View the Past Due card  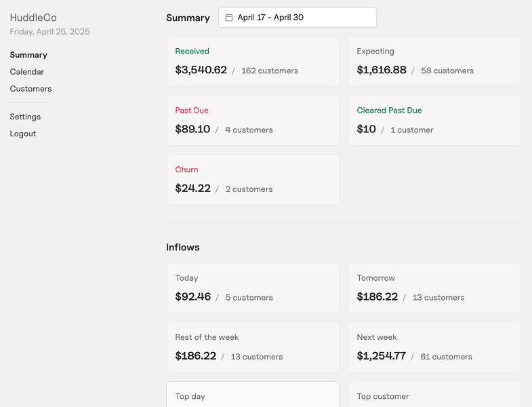(252, 120)
